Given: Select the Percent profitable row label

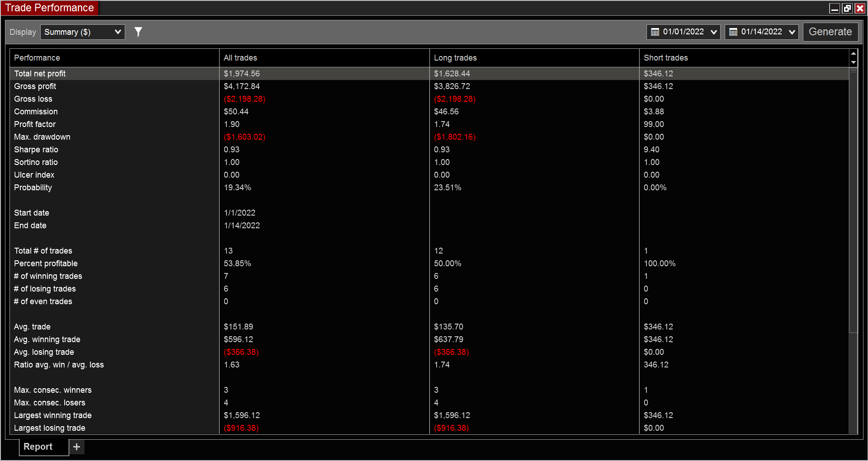Looking at the screenshot, I should [46, 263].
